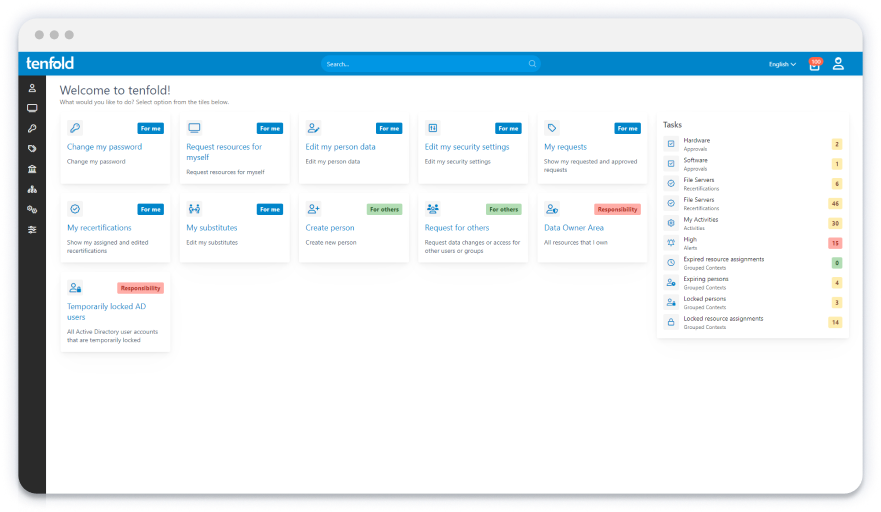This screenshot has width=881, height=512.
Task: Select the Locked persons task
Action: (x=753, y=302)
